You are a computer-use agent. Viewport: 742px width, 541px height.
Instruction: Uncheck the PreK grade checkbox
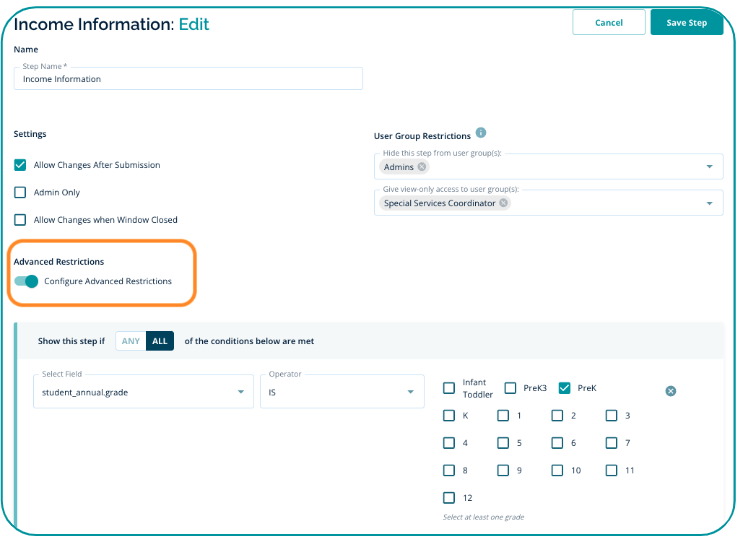(565, 388)
